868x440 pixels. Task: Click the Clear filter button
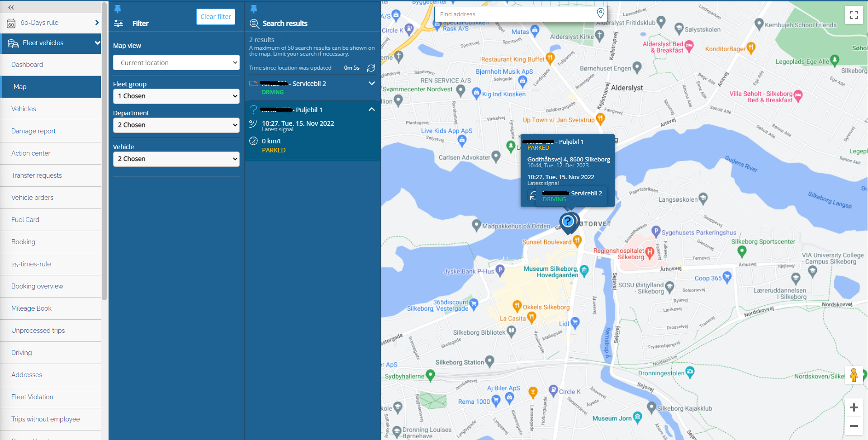tap(216, 17)
